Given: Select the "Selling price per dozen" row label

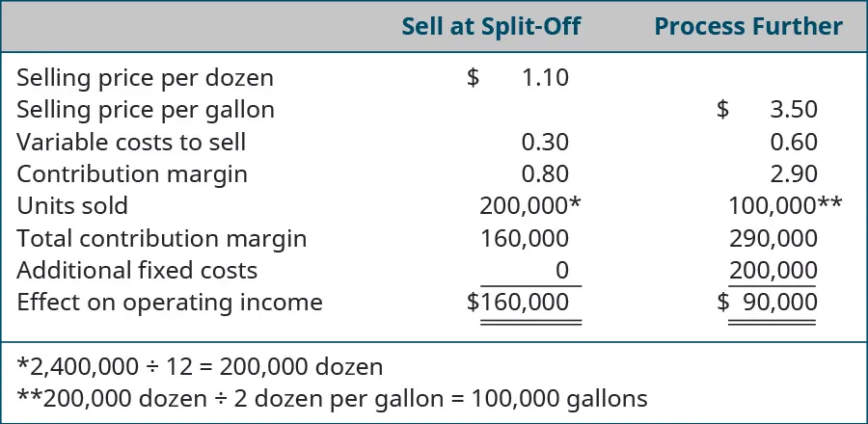Looking at the screenshot, I should pyautogui.click(x=145, y=78).
